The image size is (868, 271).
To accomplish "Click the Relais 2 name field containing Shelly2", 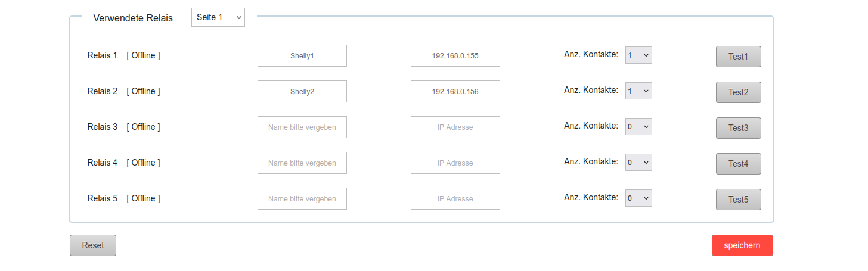I will 302,92.
